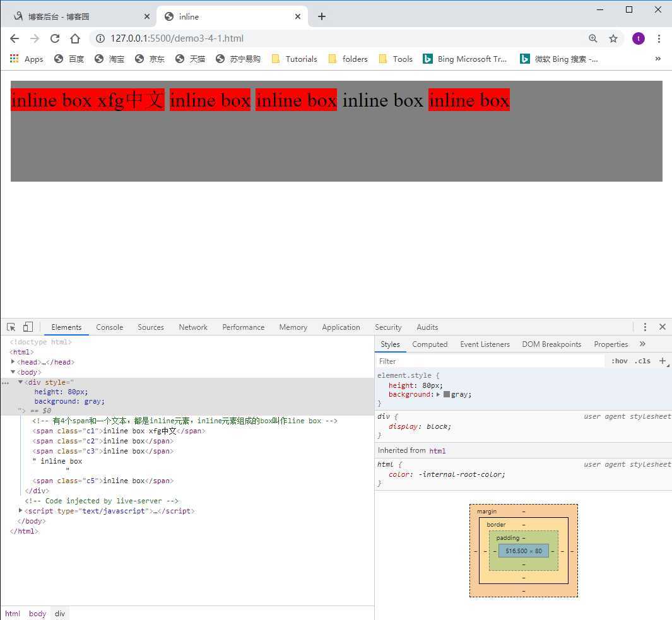The height and width of the screenshot is (620, 672).
Task: Open the 微软 Bing 搜索 bookmark
Action: (x=559, y=59)
